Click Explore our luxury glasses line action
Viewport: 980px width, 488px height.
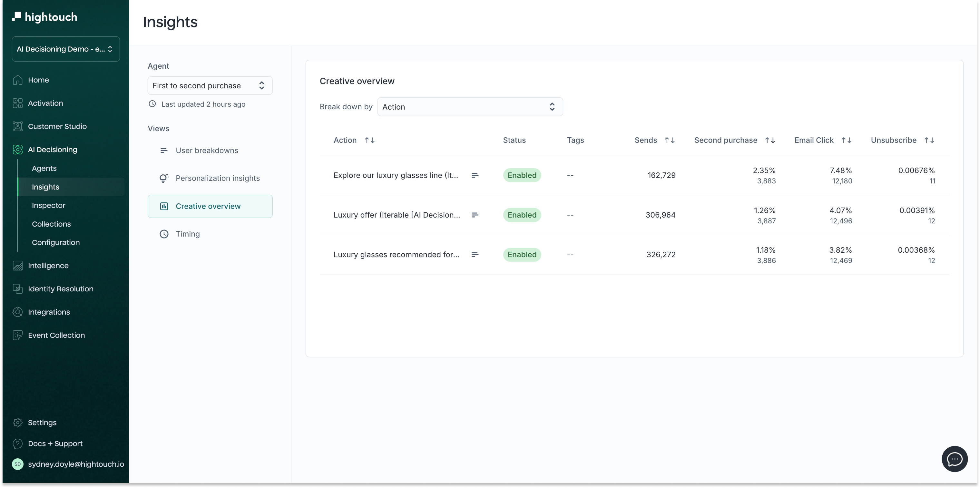[396, 175]
